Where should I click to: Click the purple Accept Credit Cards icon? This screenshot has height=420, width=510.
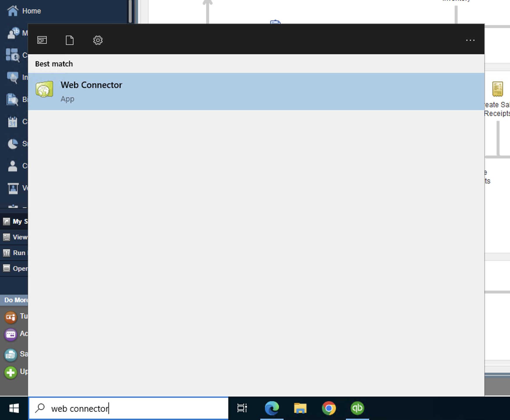tap(11, 334)
